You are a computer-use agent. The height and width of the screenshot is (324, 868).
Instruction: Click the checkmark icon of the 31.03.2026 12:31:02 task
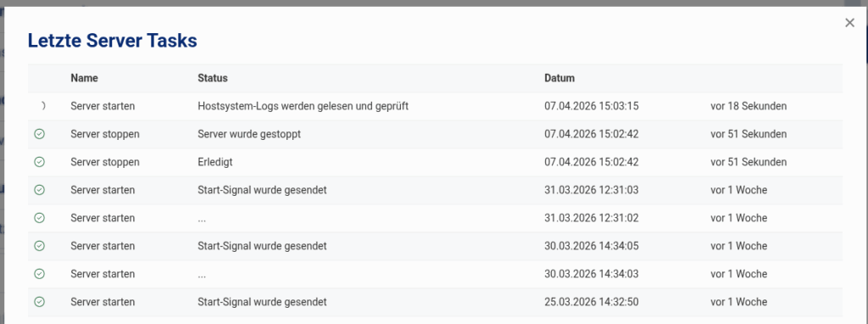click(39, 218)
